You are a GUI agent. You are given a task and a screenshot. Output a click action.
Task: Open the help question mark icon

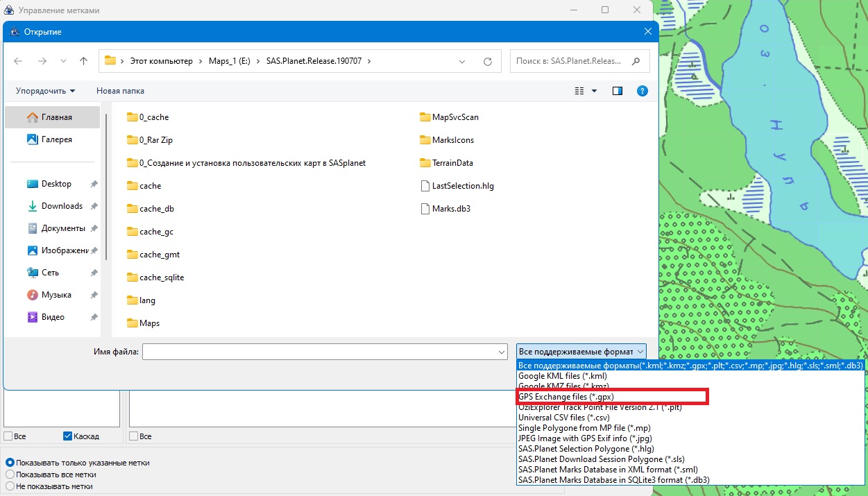click(642, 91)
